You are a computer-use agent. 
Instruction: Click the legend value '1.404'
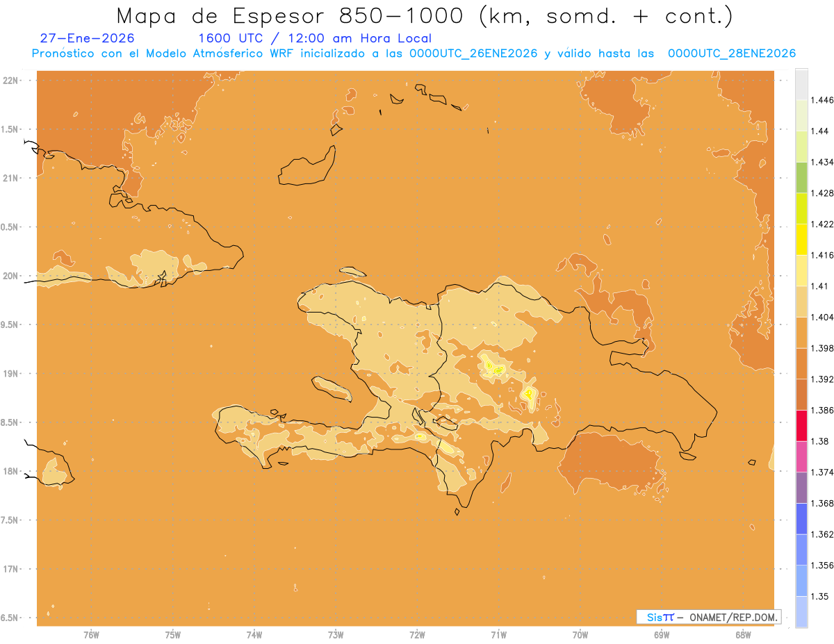click(822, 317)
